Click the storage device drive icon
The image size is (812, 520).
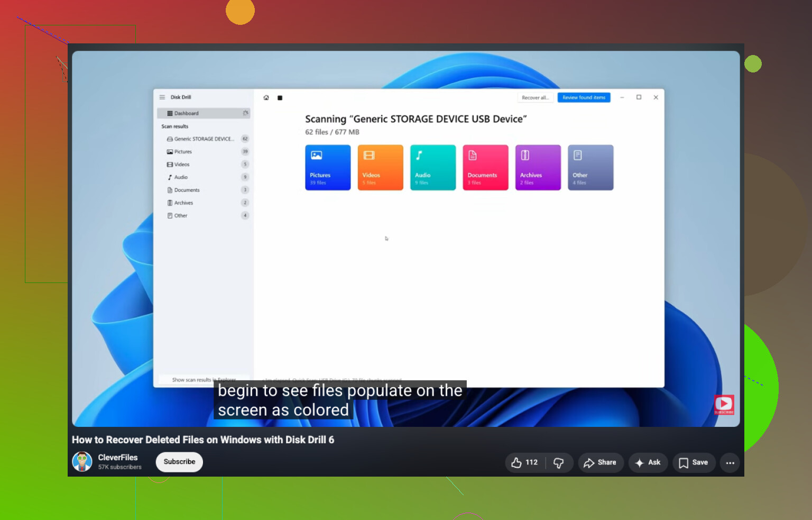tap(170, 139)
